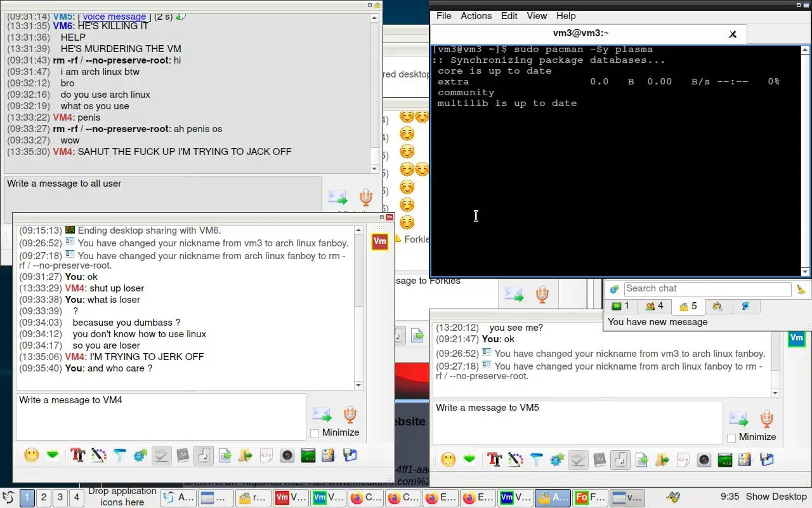Switch to virtual desktop 4 in panel
The width and height of the screenshot is (812, 508).
(76, 497)
